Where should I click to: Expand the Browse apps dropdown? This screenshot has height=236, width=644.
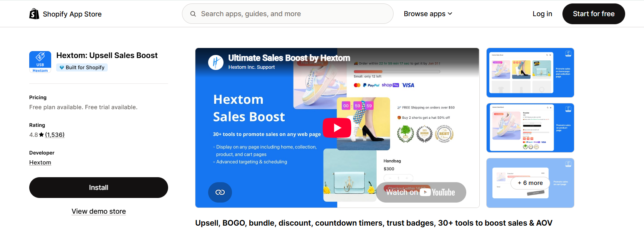coord(428,14)
